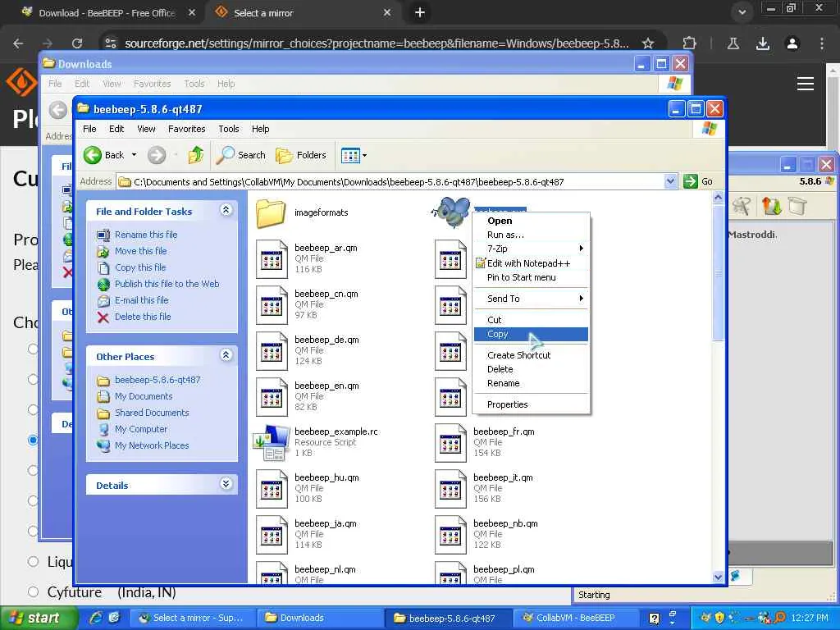Click the Up folder icon in toolbar
Viewport: 840px width, 630px height.
coord(195,155)
